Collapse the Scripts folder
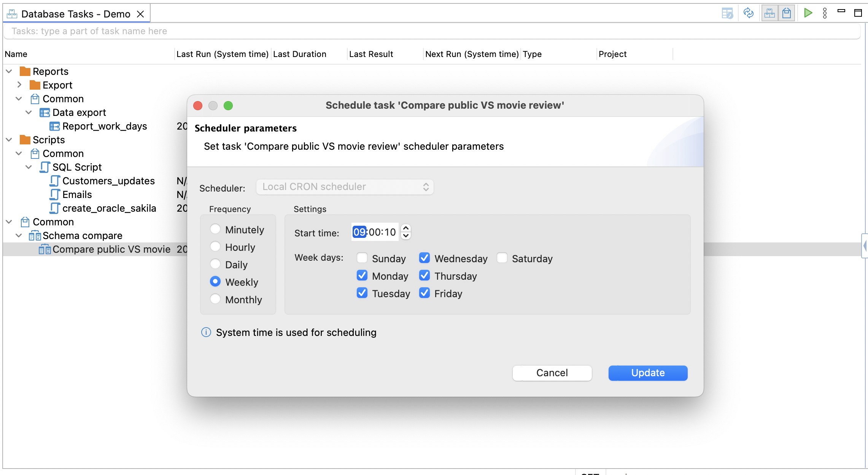This screenshot has height=475, width=868. (x=9, y=139)
